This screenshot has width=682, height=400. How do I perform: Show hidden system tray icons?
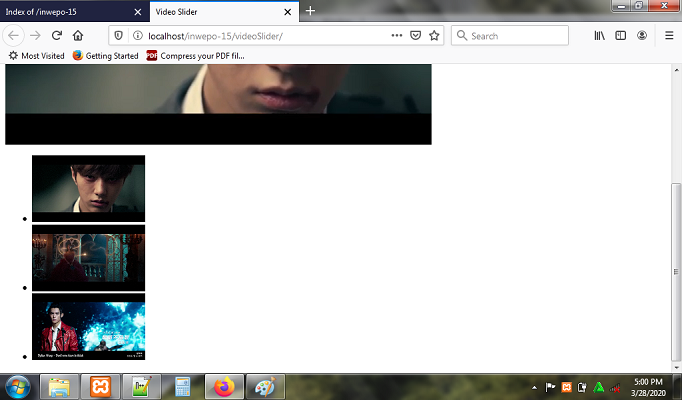point(535,387)
